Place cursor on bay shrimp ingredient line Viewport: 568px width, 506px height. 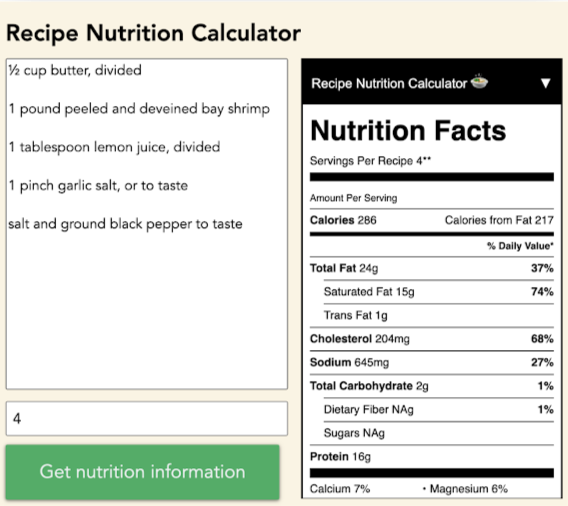(139, 109)
